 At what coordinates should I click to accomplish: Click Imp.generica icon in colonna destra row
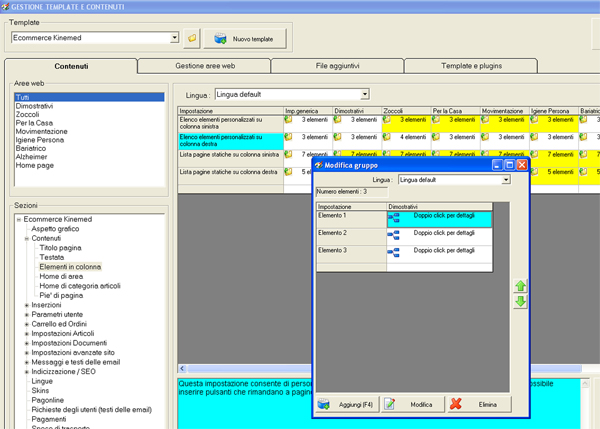coord(288,137)
